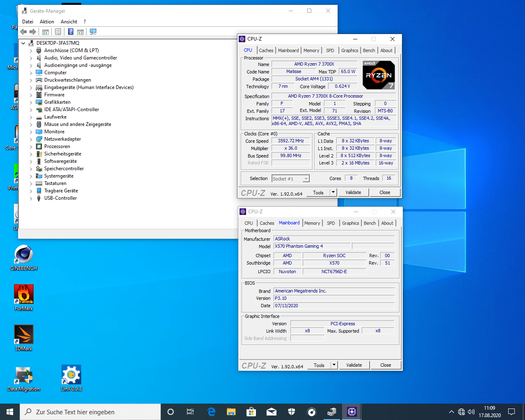Open the Data Migration desktop shortcut
The image size is (525, 420).
[x=24, y=378]
